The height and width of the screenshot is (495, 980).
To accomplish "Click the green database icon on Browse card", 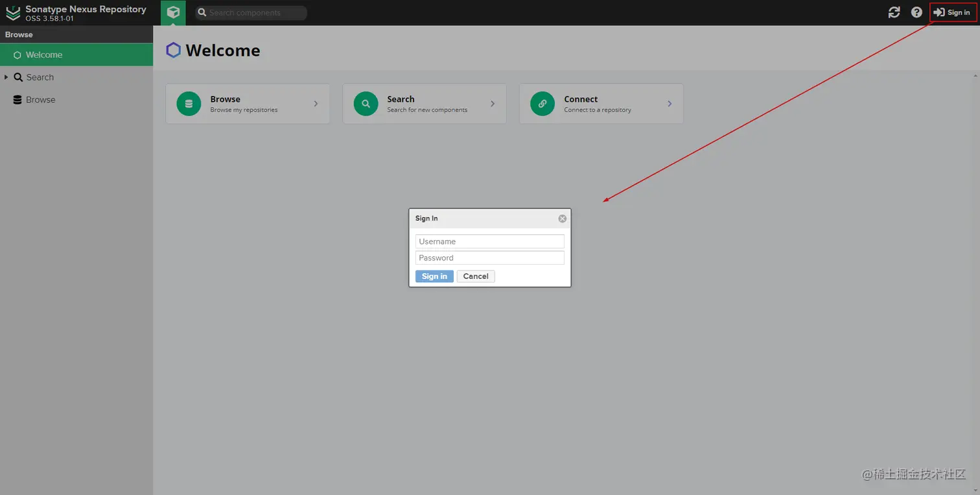I will click(x=189, y=104).
